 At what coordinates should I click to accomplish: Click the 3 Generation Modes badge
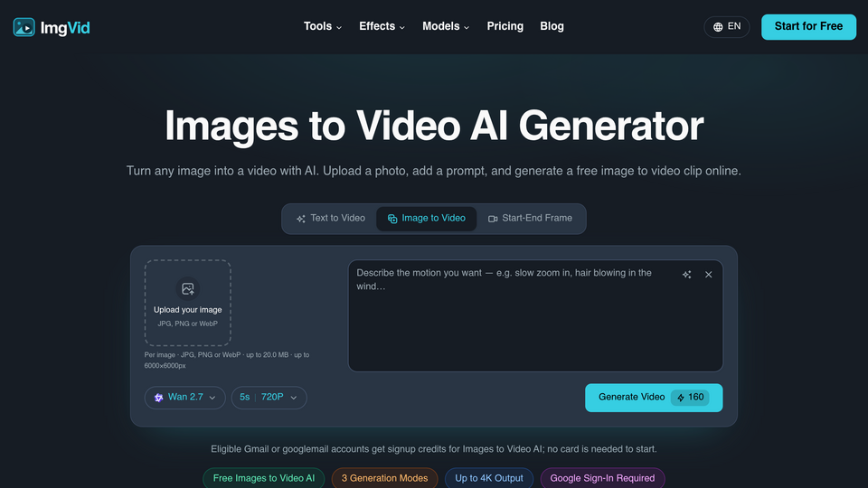click(385, 478)
